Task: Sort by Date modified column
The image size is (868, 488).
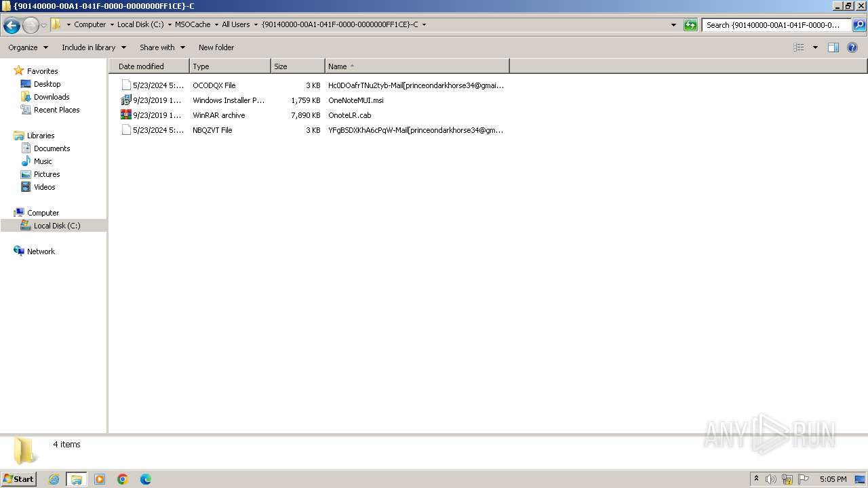Action: (149, 66)
